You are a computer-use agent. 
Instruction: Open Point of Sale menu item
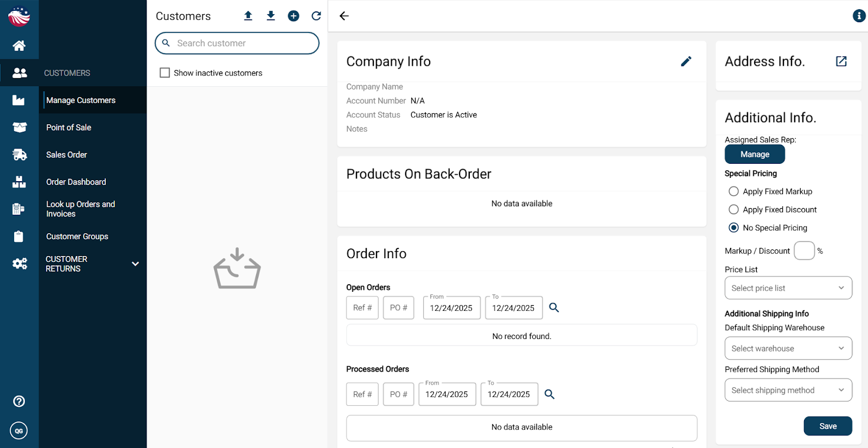click(x=68, y=127)
